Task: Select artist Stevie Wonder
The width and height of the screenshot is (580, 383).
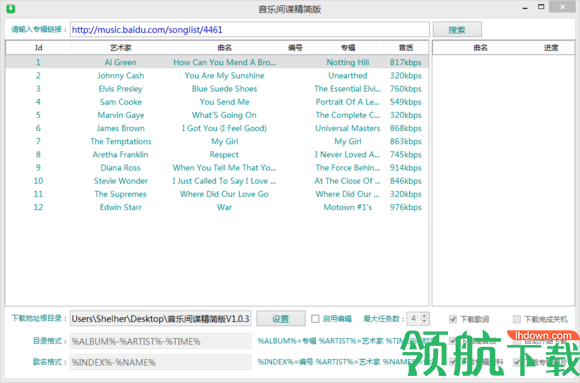Action: point(121,181)
